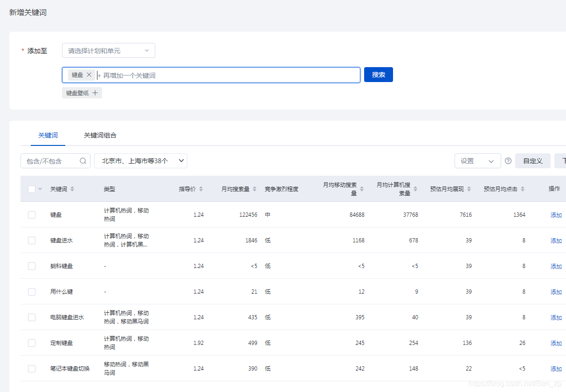Sort by 月均计算机搜索量 column arrows
Screen dimensions: 566x392
pos(415,189)
